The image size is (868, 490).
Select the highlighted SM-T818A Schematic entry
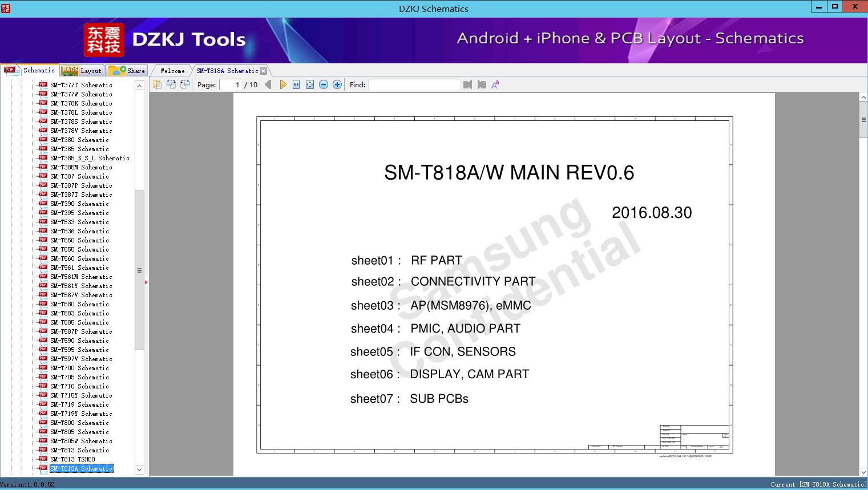[81, 468]
